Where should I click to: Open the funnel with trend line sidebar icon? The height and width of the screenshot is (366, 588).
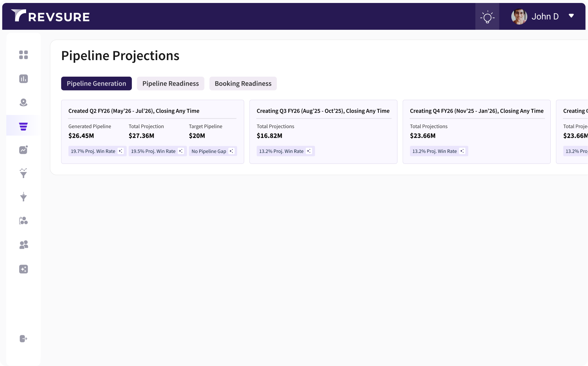click(23, 173)
